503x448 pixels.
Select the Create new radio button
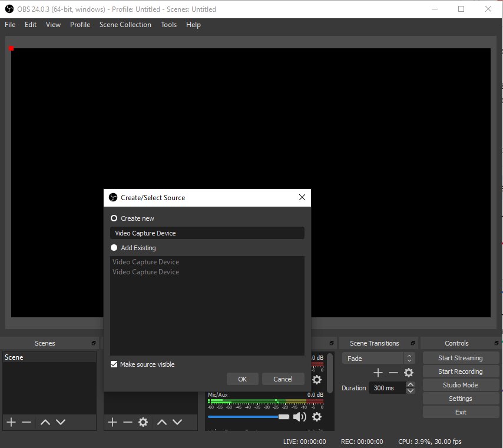(x=114, y=218)
